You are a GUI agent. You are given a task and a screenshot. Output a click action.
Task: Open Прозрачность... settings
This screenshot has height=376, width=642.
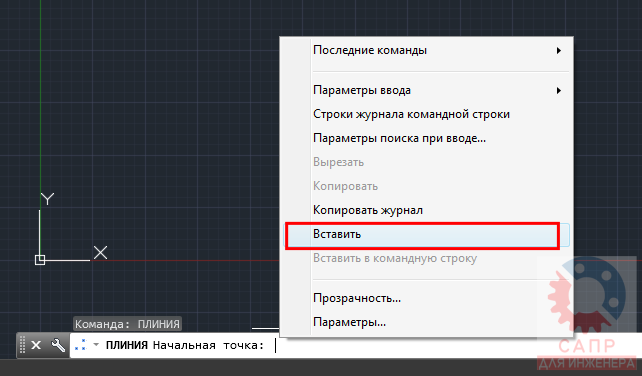(427, 298)
